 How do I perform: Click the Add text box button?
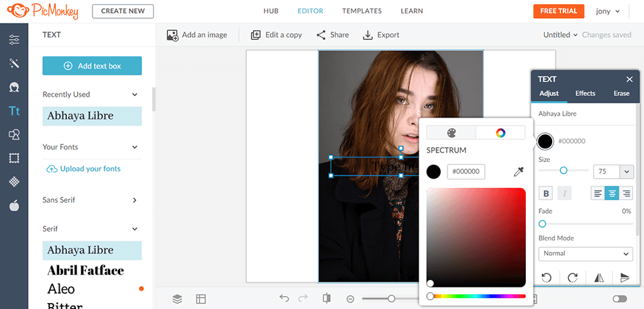coord(92,66)
